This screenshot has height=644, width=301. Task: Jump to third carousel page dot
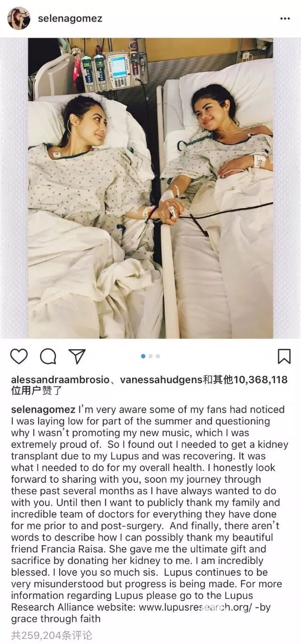[158, 356]
